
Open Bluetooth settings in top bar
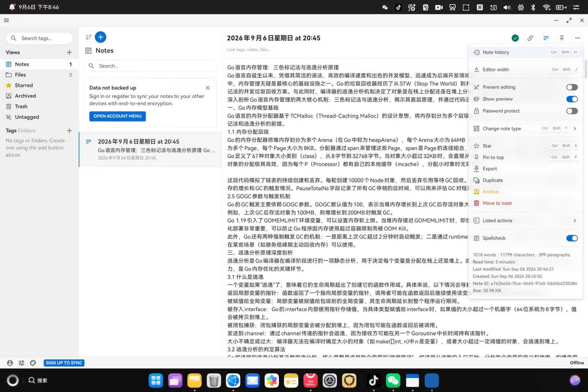coord(533,7)
